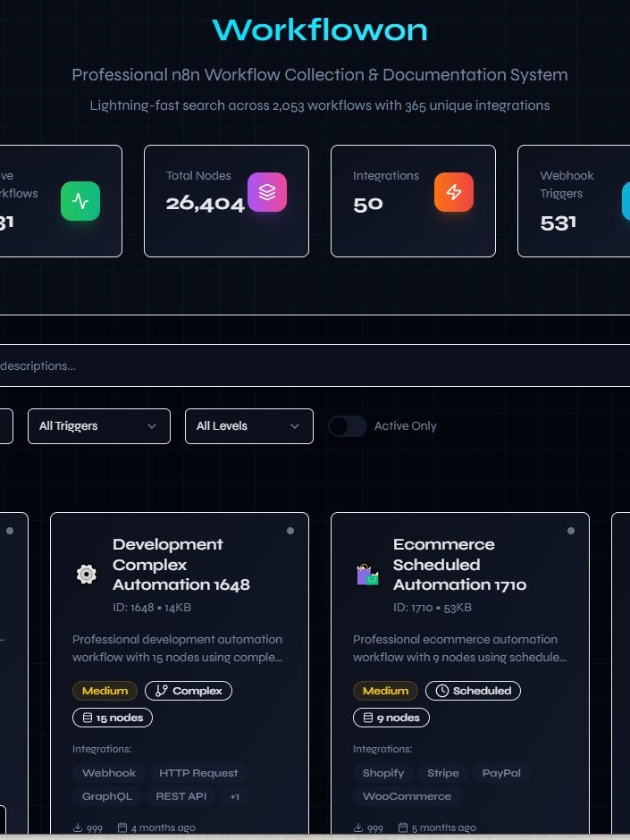Click the purple layers icon for Total Nodes
630x840 pixels.
(x=267, y=192)
